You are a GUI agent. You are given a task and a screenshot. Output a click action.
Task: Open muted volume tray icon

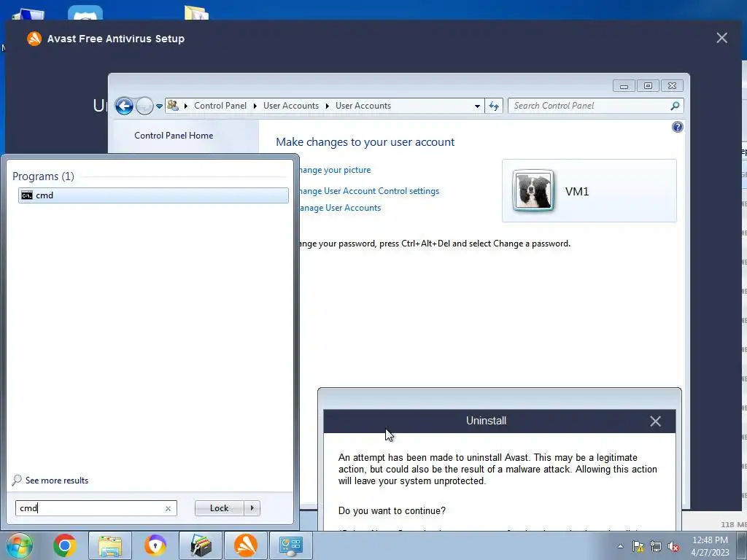(x=673, y=546)
